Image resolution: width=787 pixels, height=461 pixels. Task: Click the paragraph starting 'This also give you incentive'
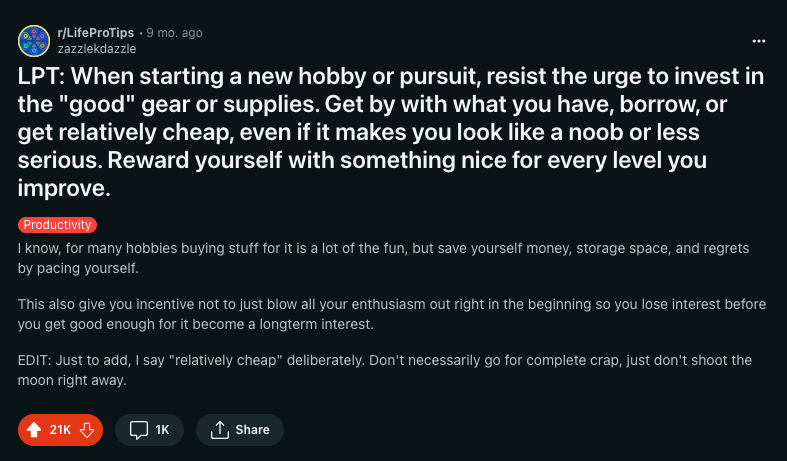point(392,314)
